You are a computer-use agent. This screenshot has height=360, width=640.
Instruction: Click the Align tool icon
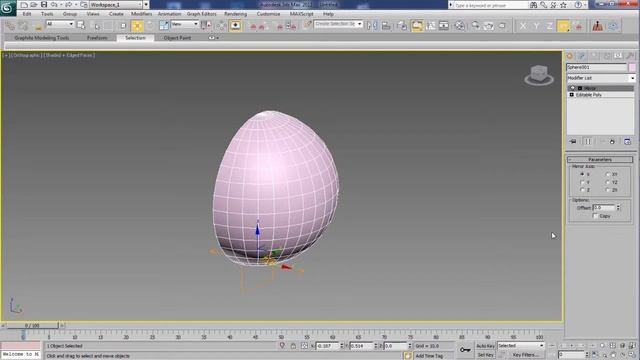point(386,26)
